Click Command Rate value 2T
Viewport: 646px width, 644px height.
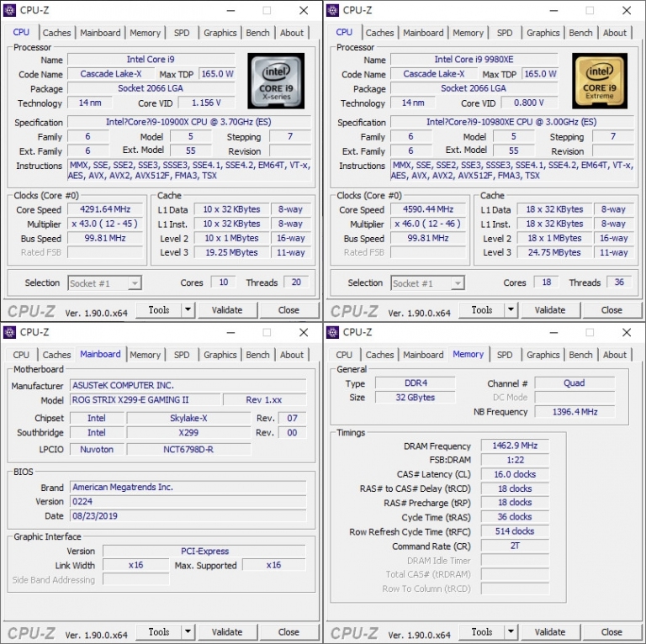[x=515, y=546]
